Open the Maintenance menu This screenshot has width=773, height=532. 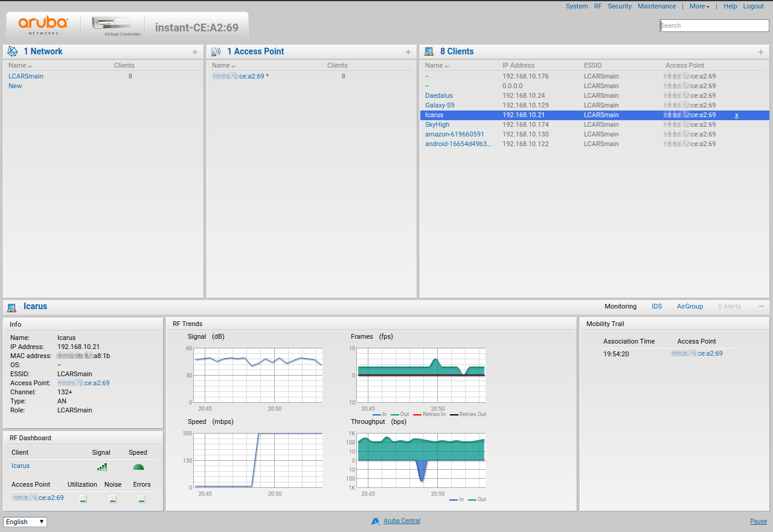(x=656, y=6)
